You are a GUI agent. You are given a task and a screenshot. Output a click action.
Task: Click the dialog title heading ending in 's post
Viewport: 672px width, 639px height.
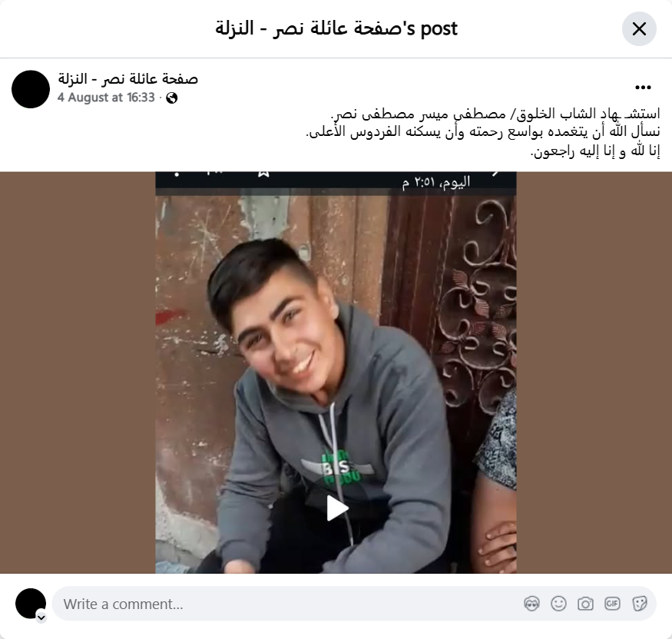click(x=336, y=28)
